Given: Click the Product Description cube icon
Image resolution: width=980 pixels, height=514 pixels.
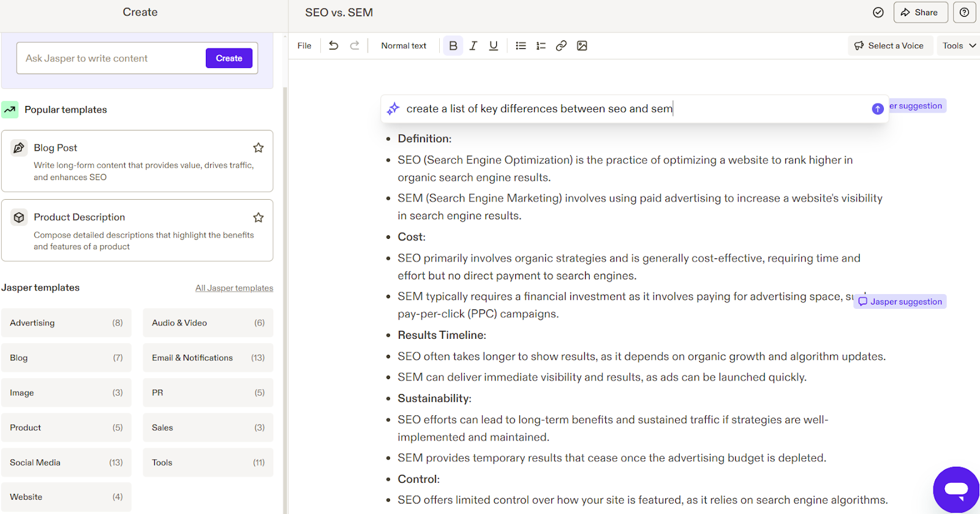Looking at the screenshot, I should pos(19,217).
